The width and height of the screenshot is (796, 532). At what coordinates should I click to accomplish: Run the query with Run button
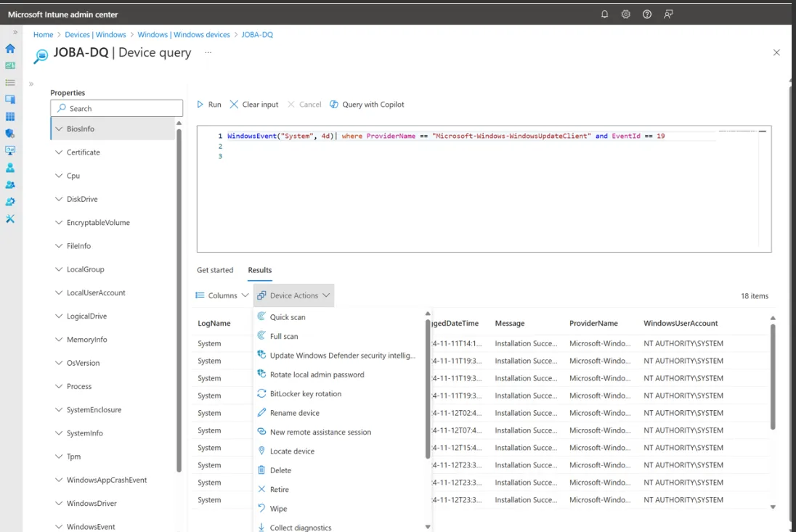point(209,105)
